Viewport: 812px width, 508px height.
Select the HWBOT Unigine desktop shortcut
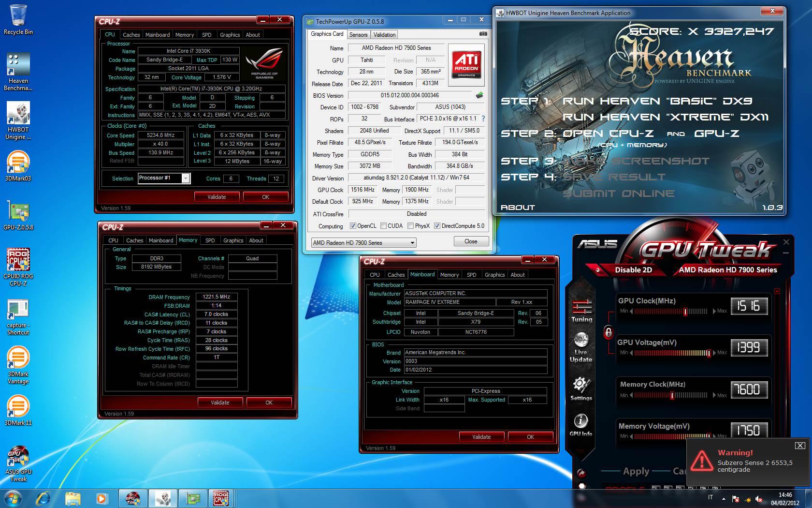pyautogui.click(x=18, y=121)
